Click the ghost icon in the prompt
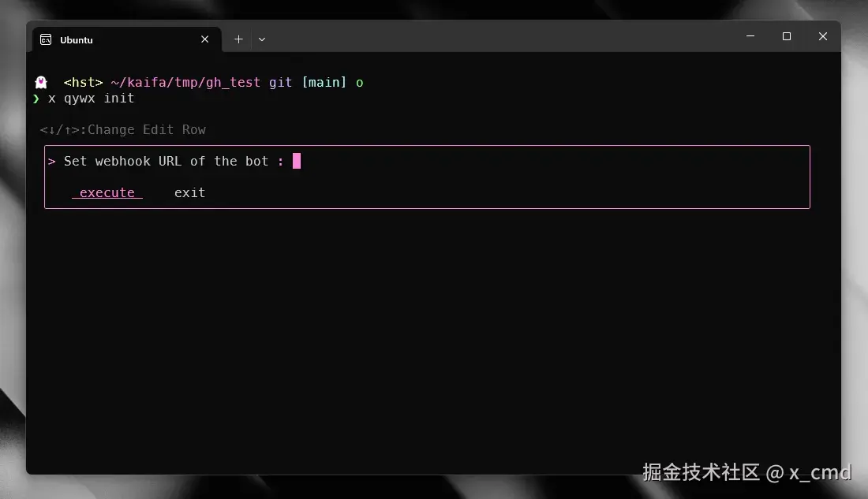The height and width of the screenshot is (499, 868). 40,81
